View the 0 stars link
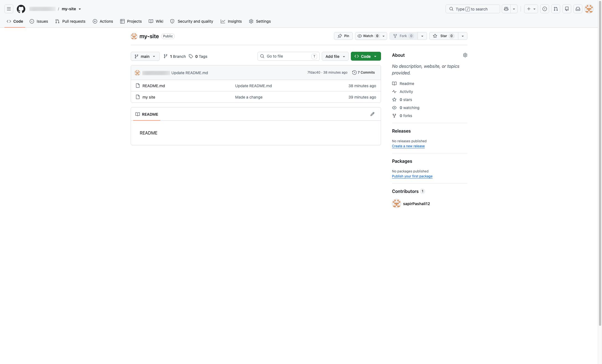 [x=402, y=100]
